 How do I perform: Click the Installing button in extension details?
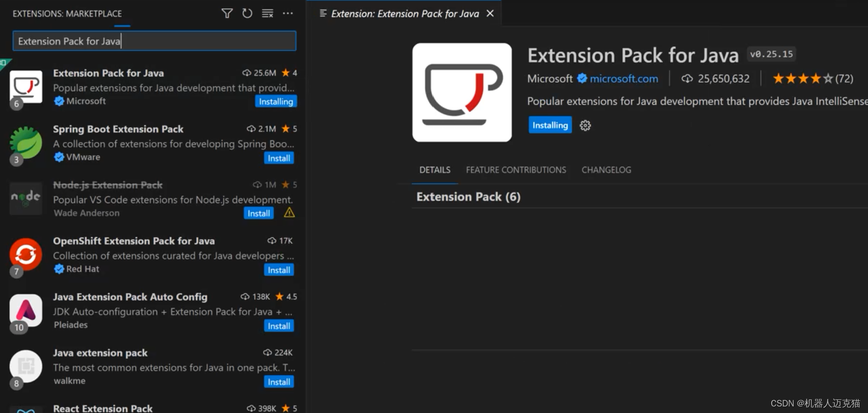coord(550,125)
